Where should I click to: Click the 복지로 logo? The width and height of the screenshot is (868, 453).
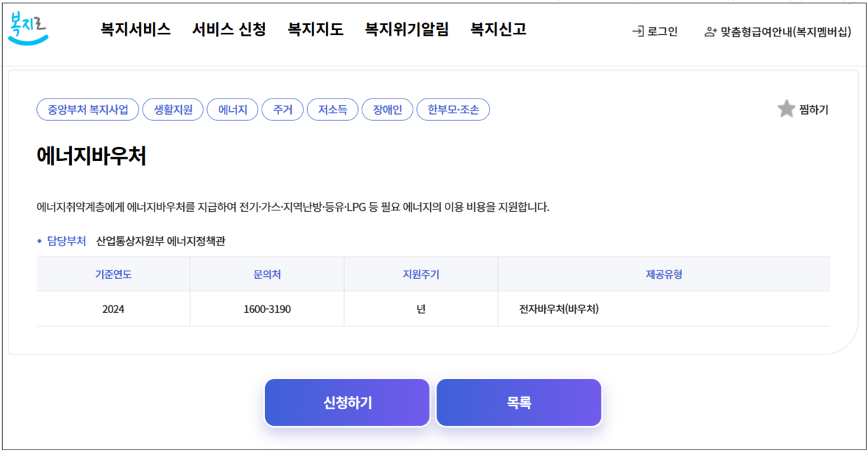click(x=29, y=28)
